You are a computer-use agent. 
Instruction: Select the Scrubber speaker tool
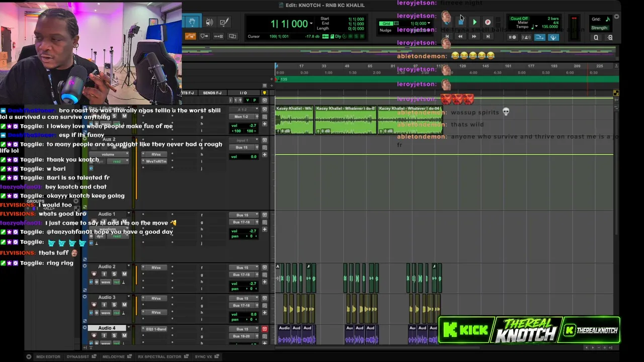pyautogui.click(x=209, y=22)
